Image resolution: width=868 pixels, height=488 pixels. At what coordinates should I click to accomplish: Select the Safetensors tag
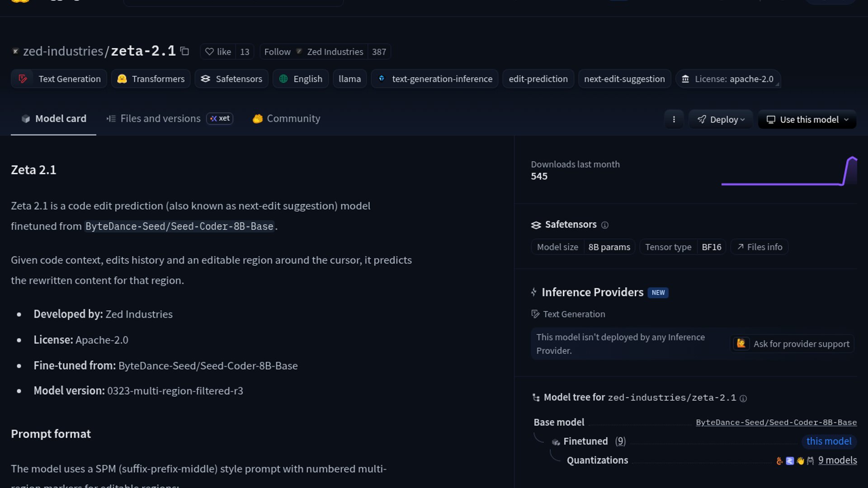pyautogui.click(x=231, y=79)
